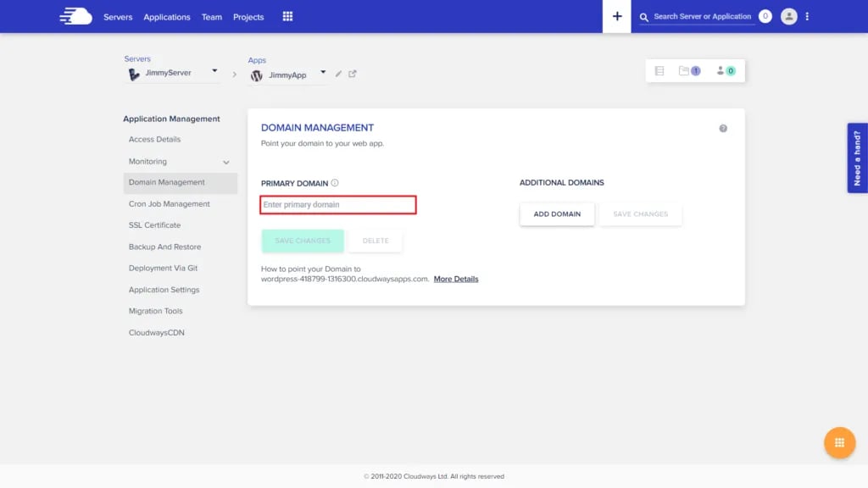The width and height of the screenshot is (868, 488).
Task: Click Save Changes under Primary Domain
Action: pyautogui.click(x=303, y=241)
